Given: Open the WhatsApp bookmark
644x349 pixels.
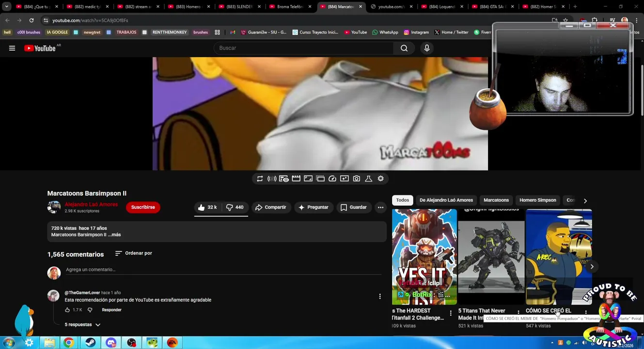Looking at the screenshot, I should tap(385, 32).
